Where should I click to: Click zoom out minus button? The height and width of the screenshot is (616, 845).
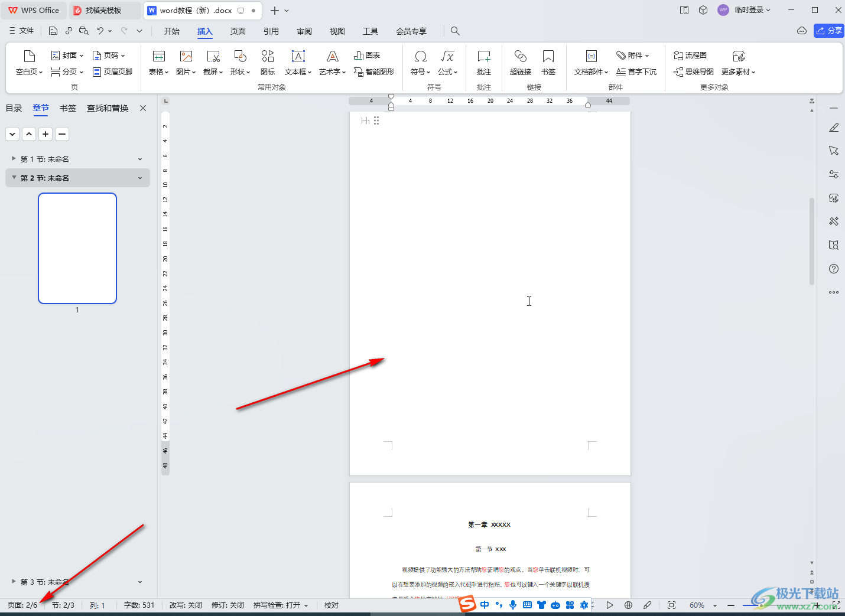731,605
